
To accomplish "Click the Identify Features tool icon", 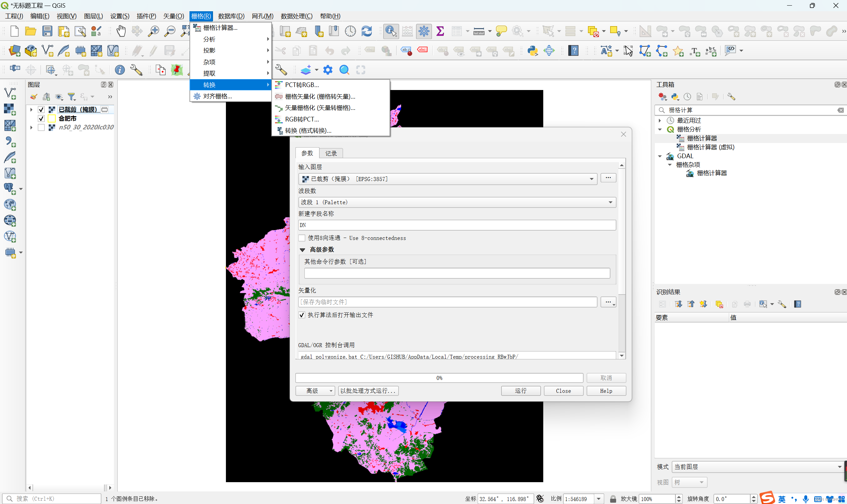I will point(391,31).
